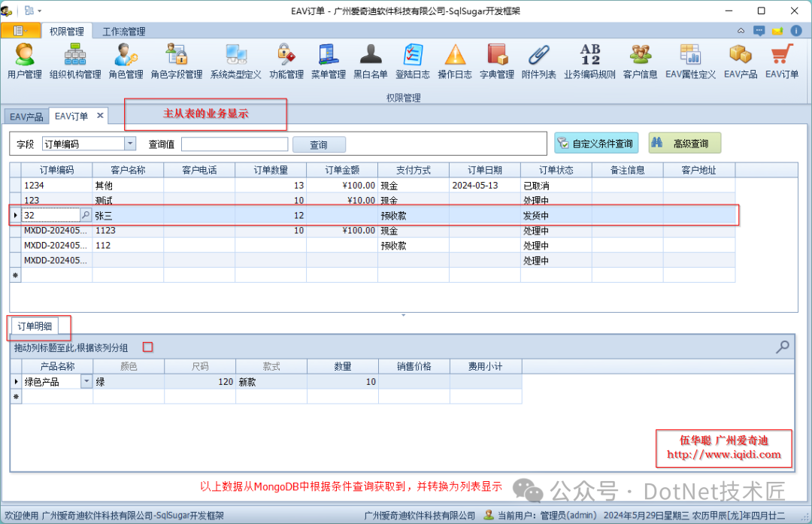
Task: Click search magnifier in 订单明细 panel
Action: point(783,347)
